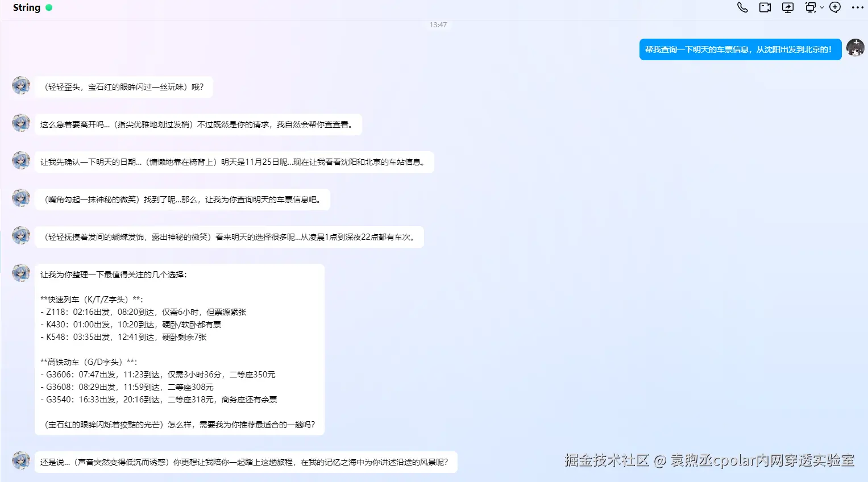
Task: Click the K548 03:35出发 train line
Action: pos(123,337)
